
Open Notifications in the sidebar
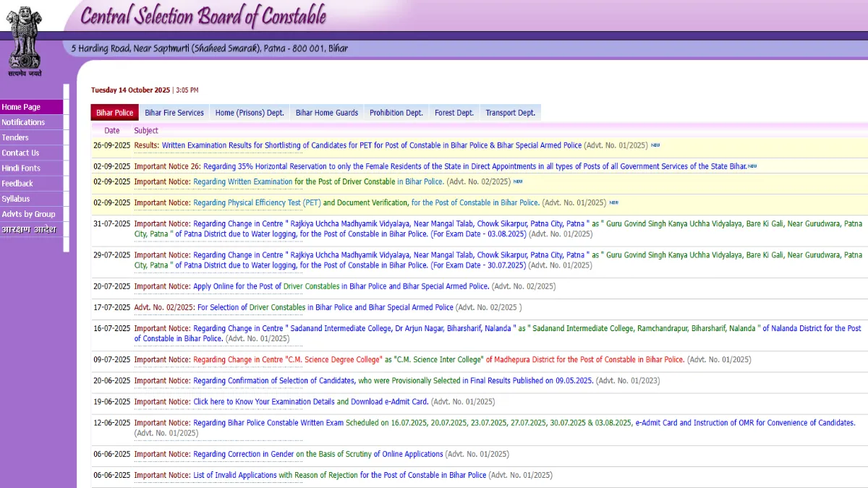pyautogui.click(x=31, y=122)
